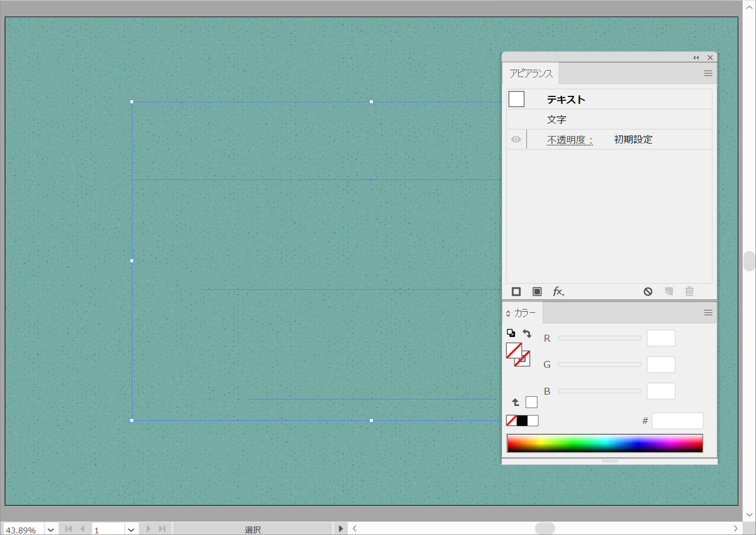756x535 pixels.
Task: Expand the status bar display options arrow
Action: coord(341,529)
